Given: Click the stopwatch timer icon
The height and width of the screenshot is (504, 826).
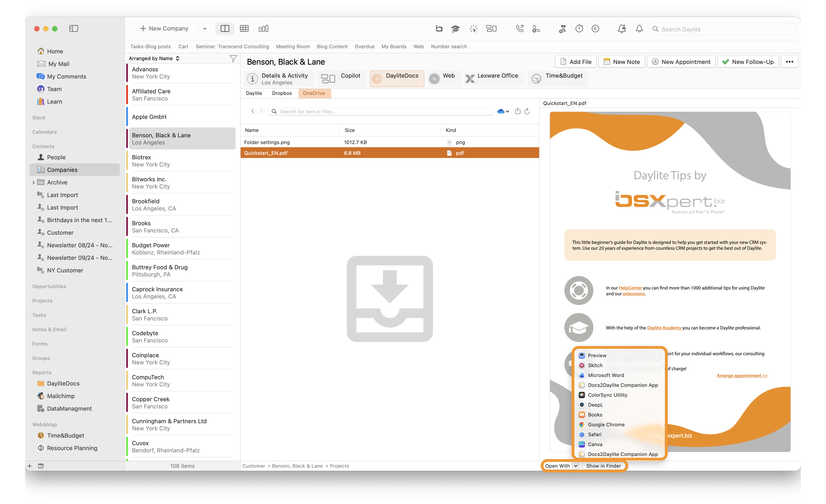Looking at the screenshot, I should coord(579,28).
